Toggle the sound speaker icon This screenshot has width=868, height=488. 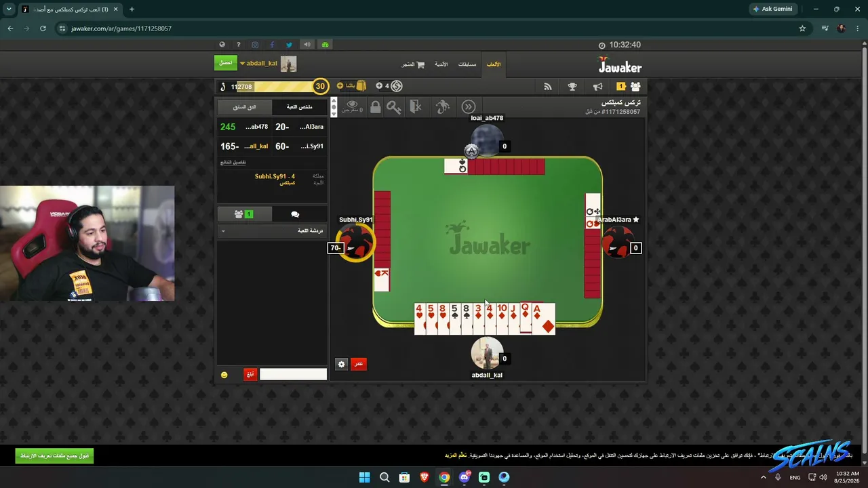307,45
